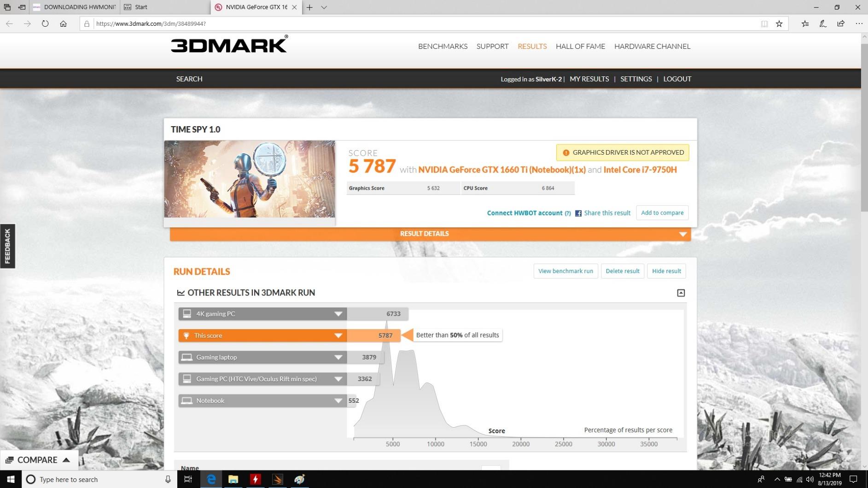868x488 pixels.
Task: Click the red lightning app taskbar icon
Action: pyautogui.click(x=255, y=479)
